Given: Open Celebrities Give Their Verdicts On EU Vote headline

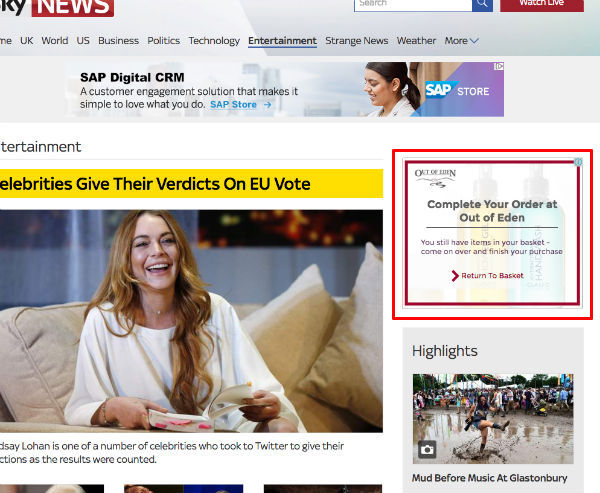Looking at the screenshot, I should 191,184.
